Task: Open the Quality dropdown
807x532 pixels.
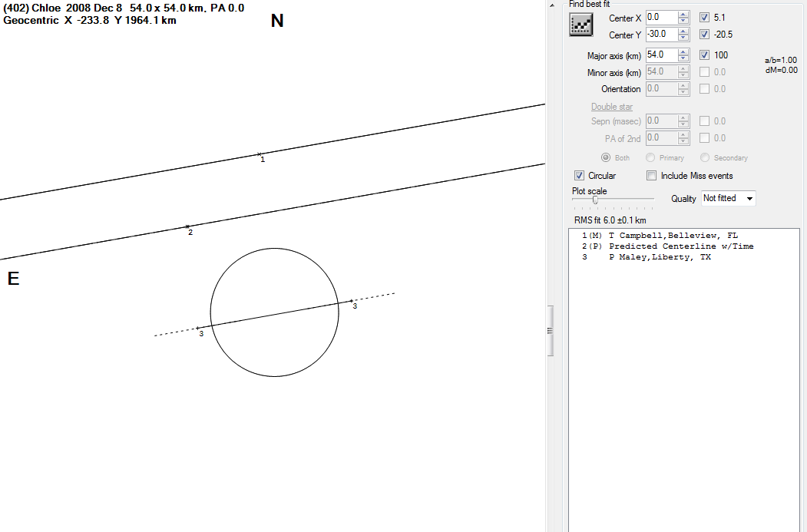Action: coord(728,198)
